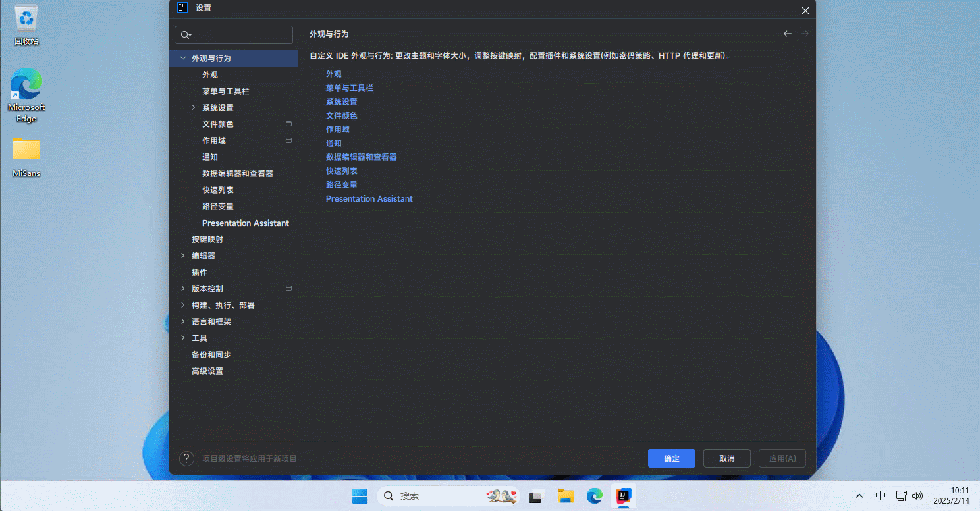Expand the 编辑器 settings category

pyautogui.click(x=183, y=255)
